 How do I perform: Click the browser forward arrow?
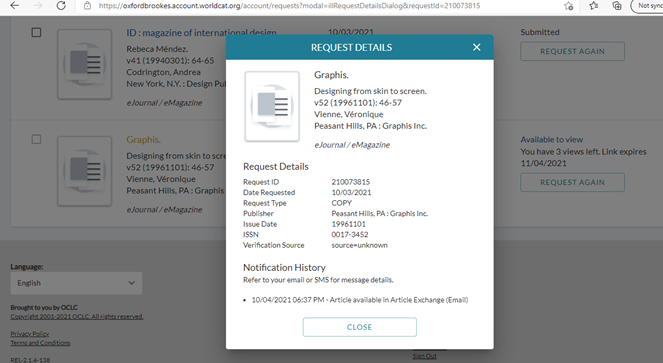coord(38,6)
